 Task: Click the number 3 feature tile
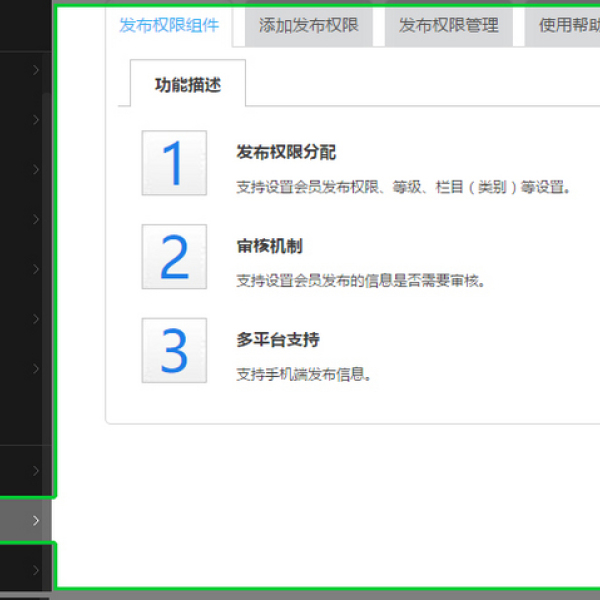[x=174, y=350]
